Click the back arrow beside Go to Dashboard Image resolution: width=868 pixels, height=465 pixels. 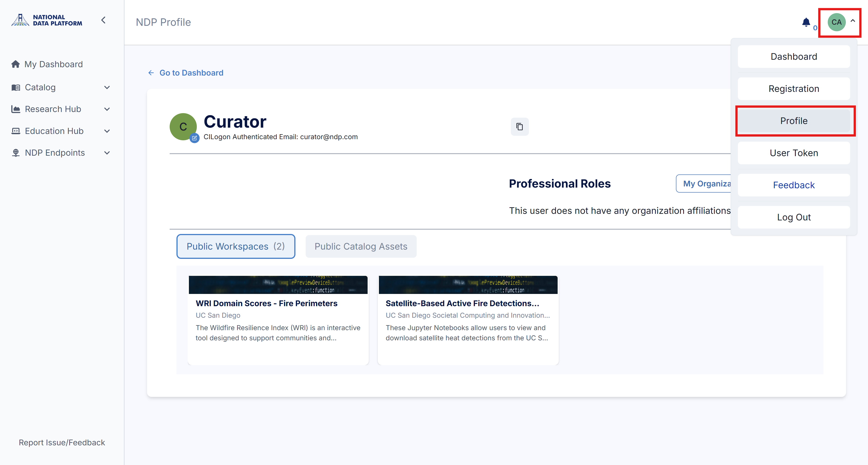click(x=151, y=73)
